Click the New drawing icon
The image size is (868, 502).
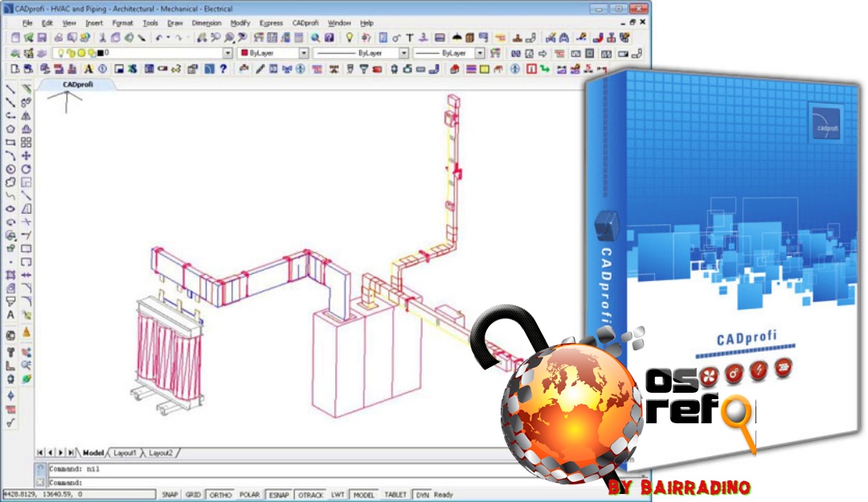click(x=15, y=38)
